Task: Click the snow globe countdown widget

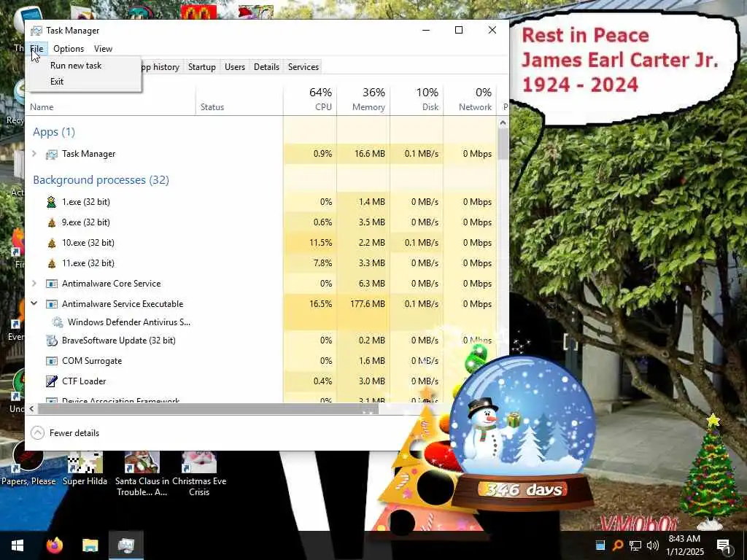Action: pyautogui.click(x=522, y=433)
